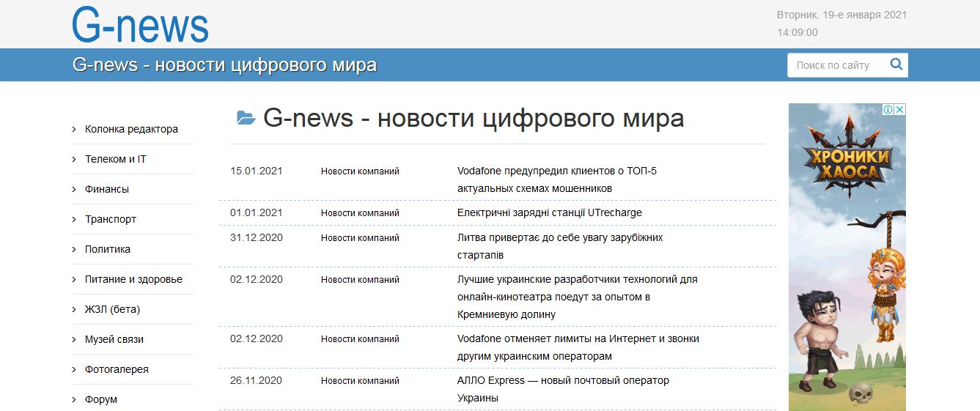Click the date 15.01.2021
The image size is (980, 411).
(257, 171)
